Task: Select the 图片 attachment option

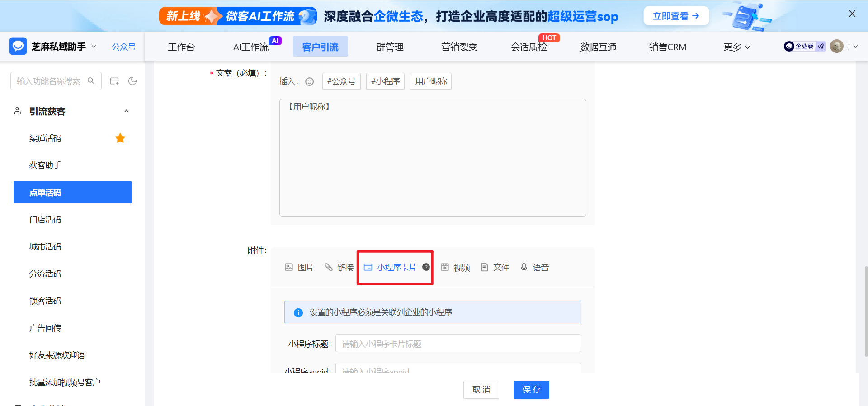Action: (299, 268)
